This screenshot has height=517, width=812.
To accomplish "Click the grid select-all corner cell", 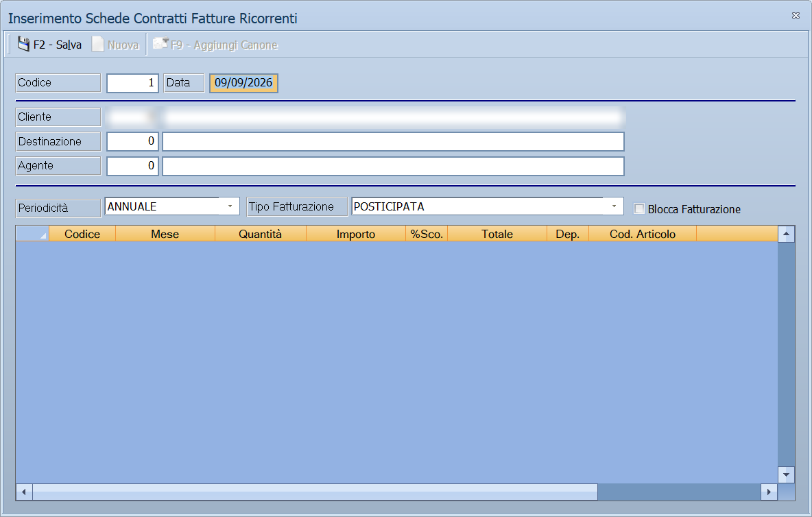I will coord(33,234).
